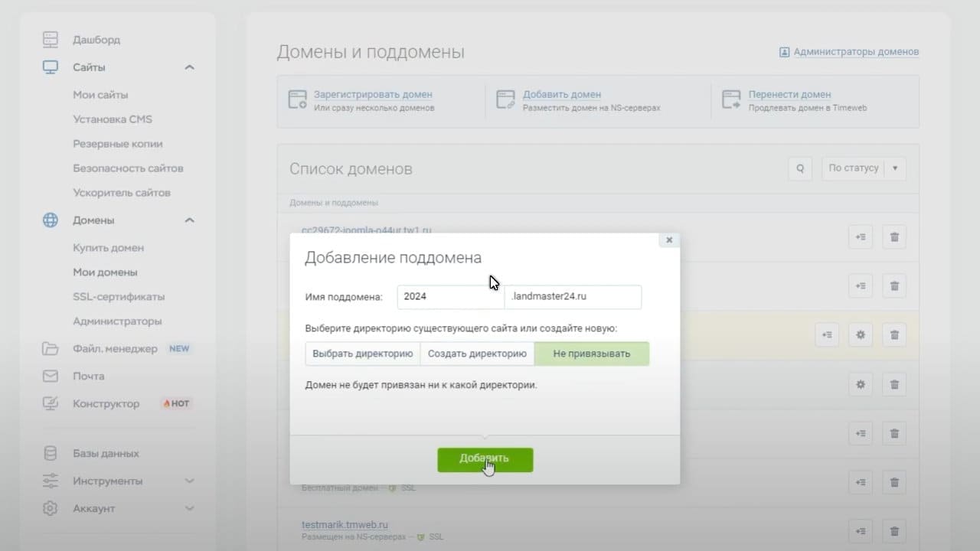Open SSL-сертификаты in sidebar
This screenshot has width=980, height=551.
(119, 297)
